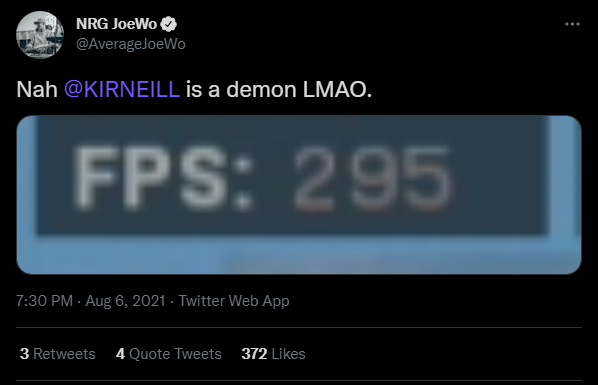Click the 295 number inside the image
This screenshot has width=598, height=385.
[372, 179]
